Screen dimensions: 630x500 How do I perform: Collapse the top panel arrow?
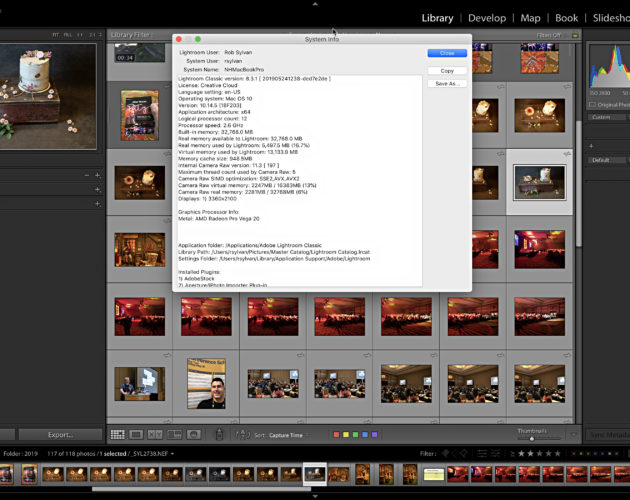point(315,4)
